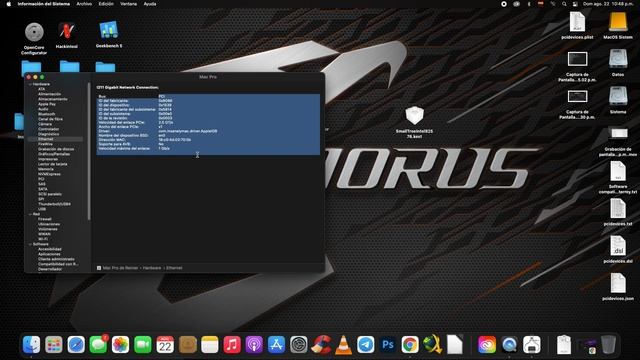The image size is (640, 360).
Task: Click the date and time in menu bar
Action: [x=608, y=4]
